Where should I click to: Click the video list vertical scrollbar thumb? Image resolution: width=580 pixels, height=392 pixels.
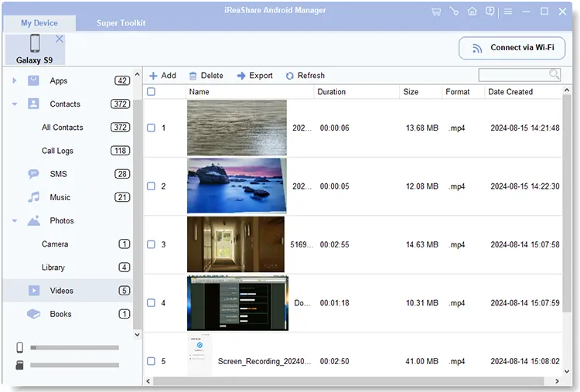(x=567, y=203)
